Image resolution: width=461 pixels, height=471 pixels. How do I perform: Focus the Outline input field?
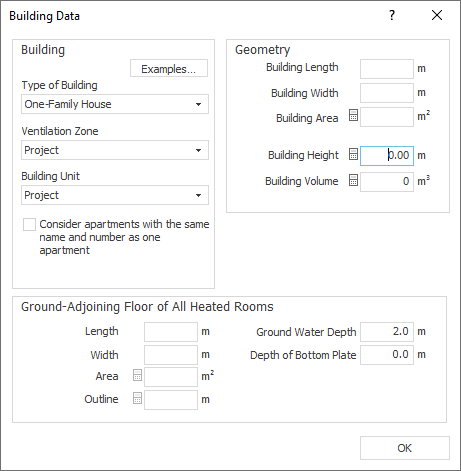coord(171,400)
